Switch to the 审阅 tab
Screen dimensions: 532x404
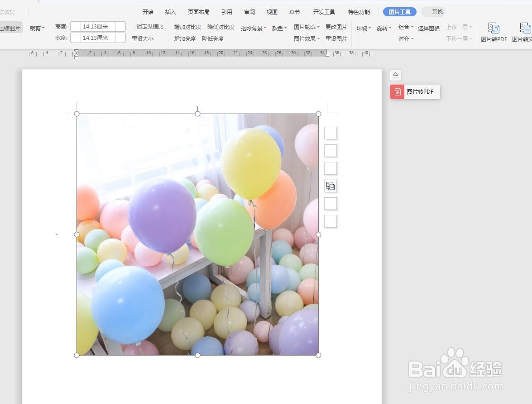pos(249,12)
